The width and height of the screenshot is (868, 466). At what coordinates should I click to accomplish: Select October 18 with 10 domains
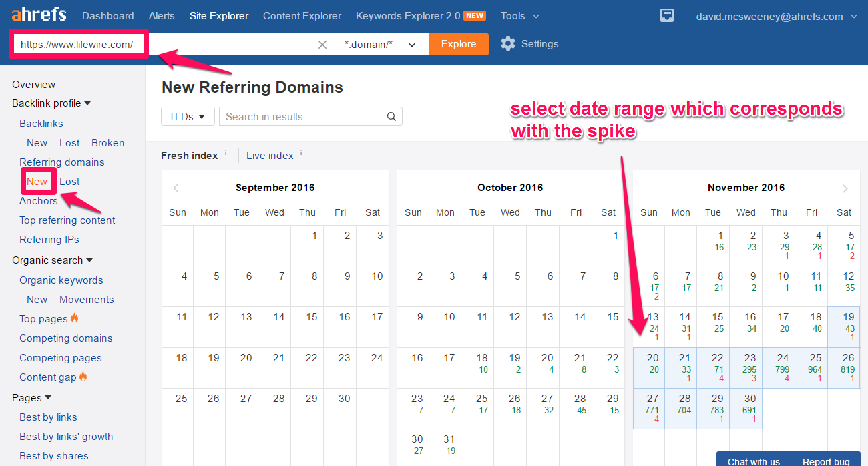click(477, 368)
